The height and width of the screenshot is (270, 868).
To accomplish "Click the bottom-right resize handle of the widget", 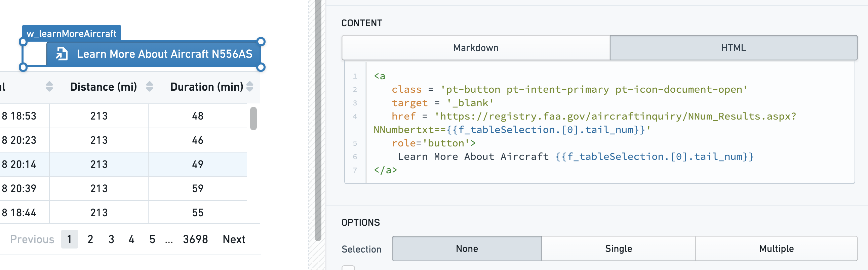I will 261,67.
